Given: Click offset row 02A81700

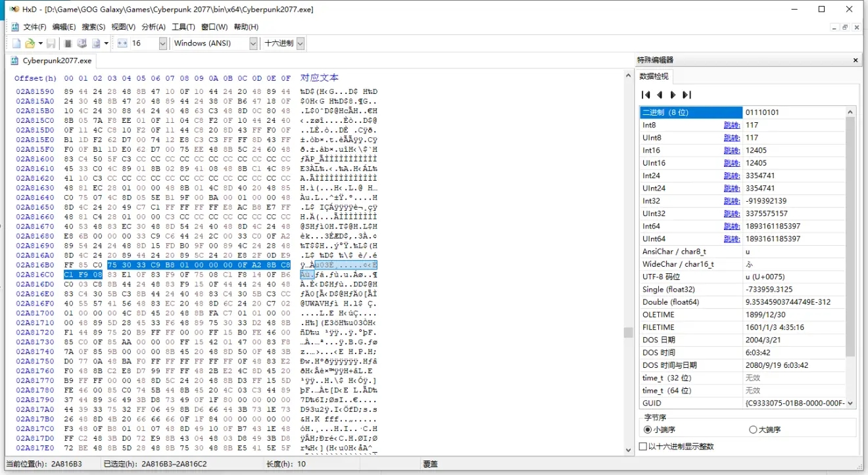Looking at the screenshot, I should pos(35,315).
